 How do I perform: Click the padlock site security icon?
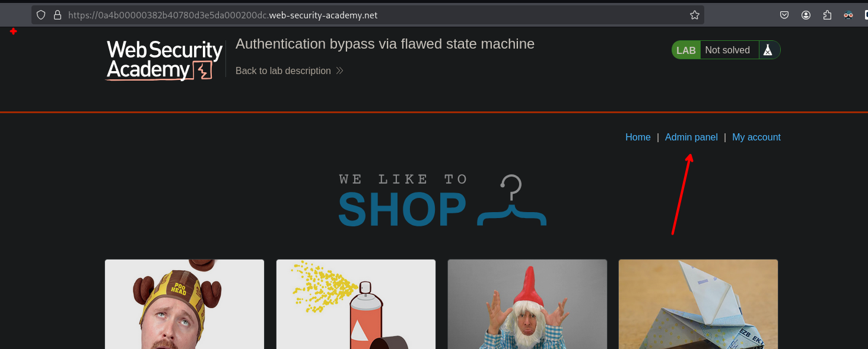click(58, 15)
